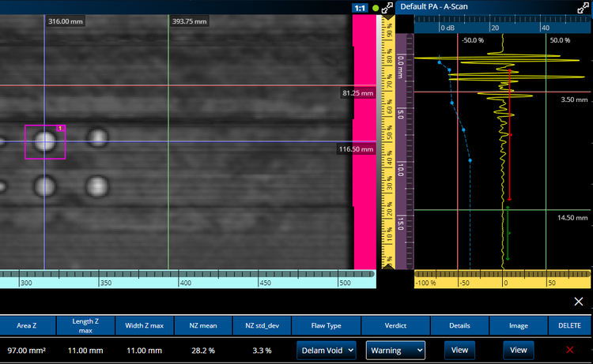The image size is (593, 364).
Task: Delete the flaw row with red X
Action: click(570, 350)
